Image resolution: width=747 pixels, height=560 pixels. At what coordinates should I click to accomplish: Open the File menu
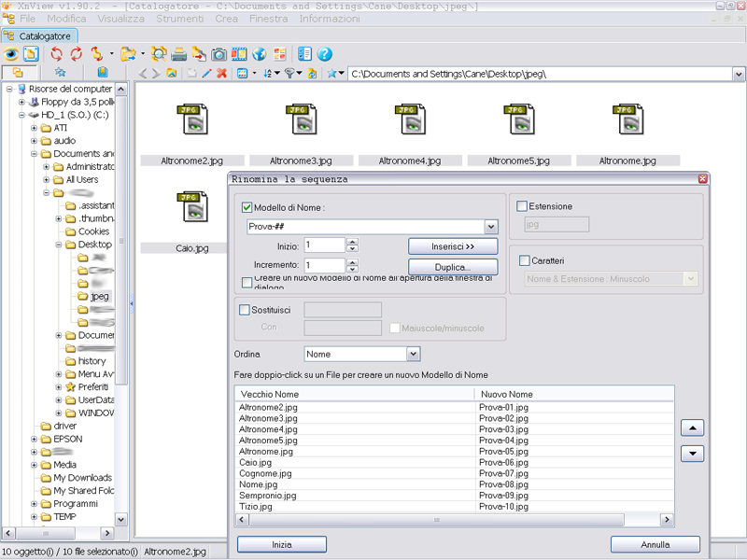coord(27,19)
